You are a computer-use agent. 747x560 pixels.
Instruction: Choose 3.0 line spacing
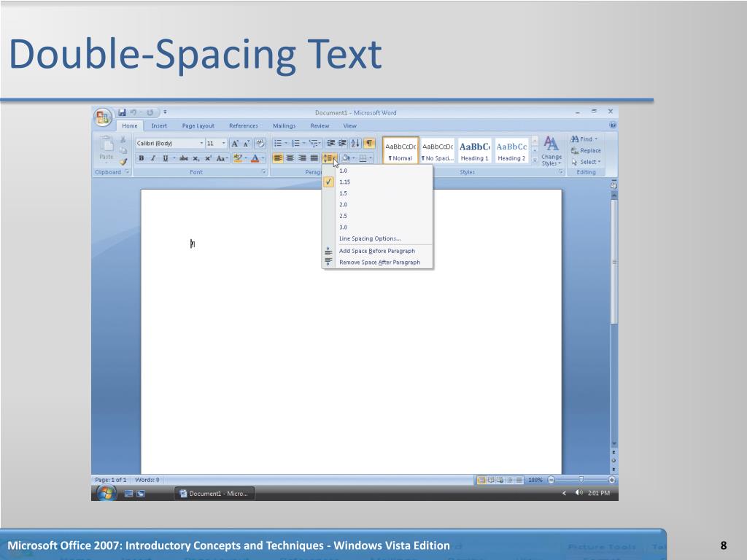point(377,227)
